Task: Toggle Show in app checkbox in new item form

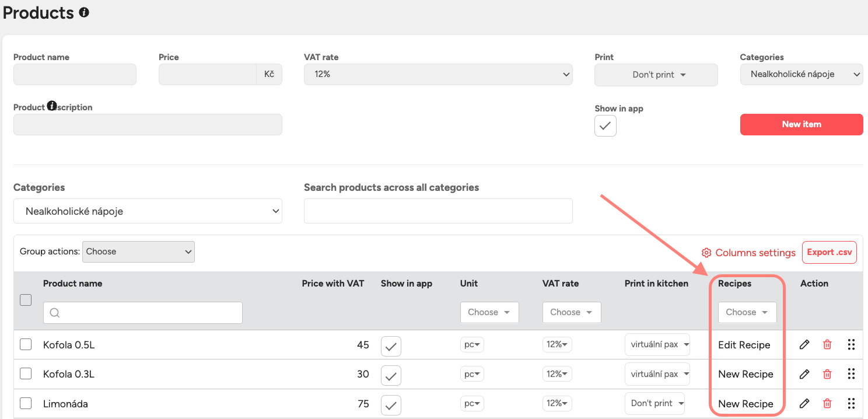Action: [605, 125]
